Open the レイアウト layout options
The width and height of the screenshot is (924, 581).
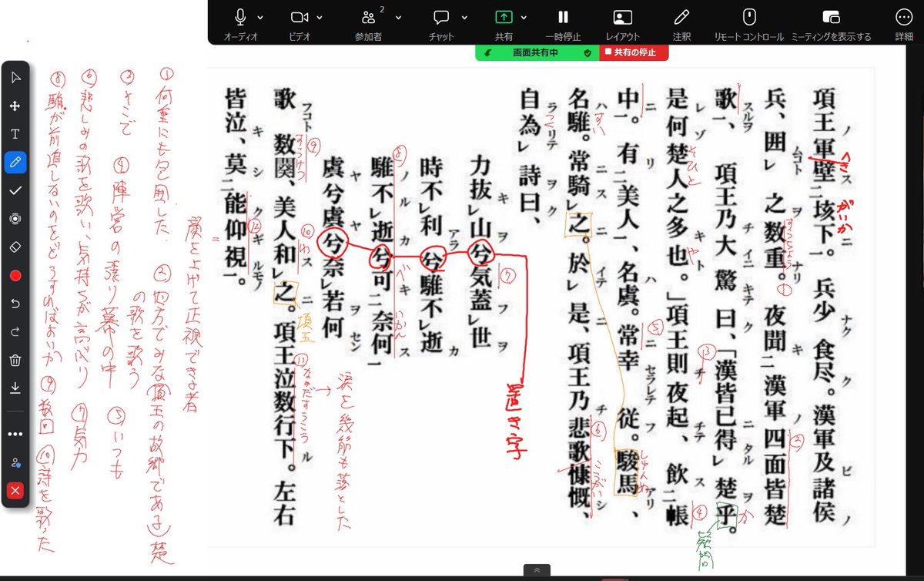coord(623,17)
